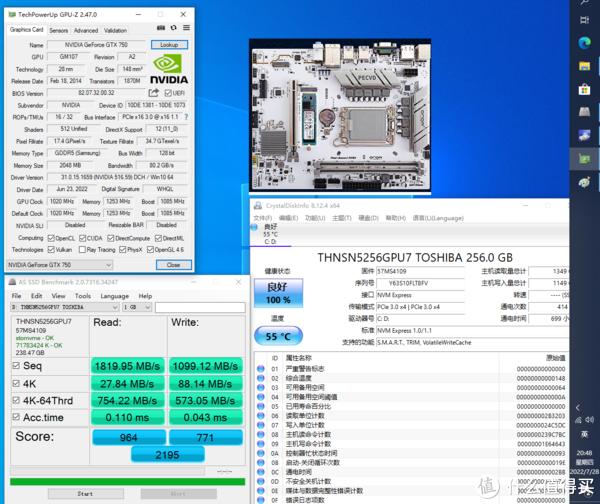The height and width of the screenshot is (504, 600).
Task: Click the motherboard photo thumbnail
Action: pos(340,115)
